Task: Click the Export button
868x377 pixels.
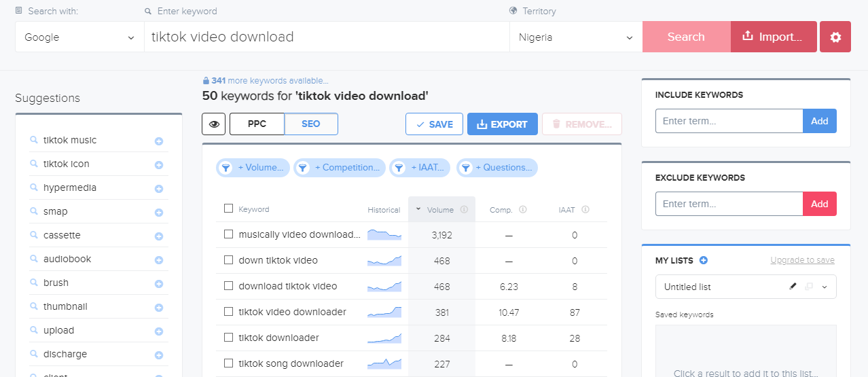Action: (x=502, y=124)
